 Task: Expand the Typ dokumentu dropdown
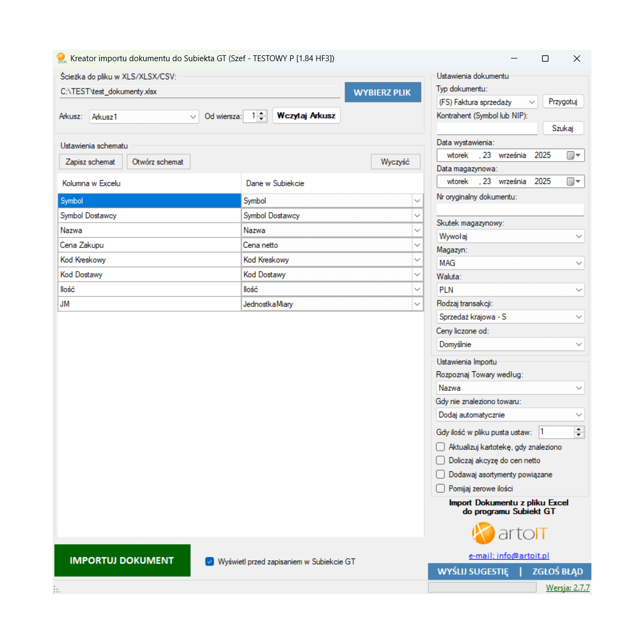pyautogui.click(x=531, y=102)
